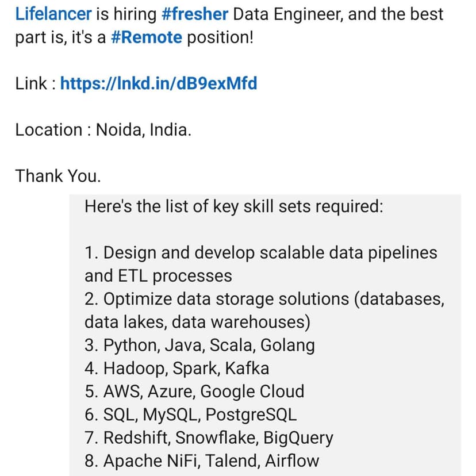The width and height of the screenshot is (476, 476).
Task: Click the word 'position!' in the post
Action: (220, 37)
